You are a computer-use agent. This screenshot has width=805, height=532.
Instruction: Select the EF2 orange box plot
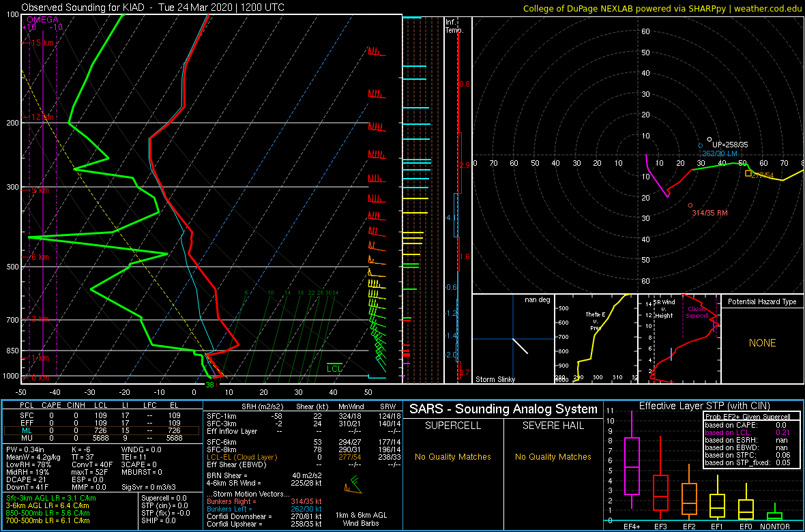(689, 492)
